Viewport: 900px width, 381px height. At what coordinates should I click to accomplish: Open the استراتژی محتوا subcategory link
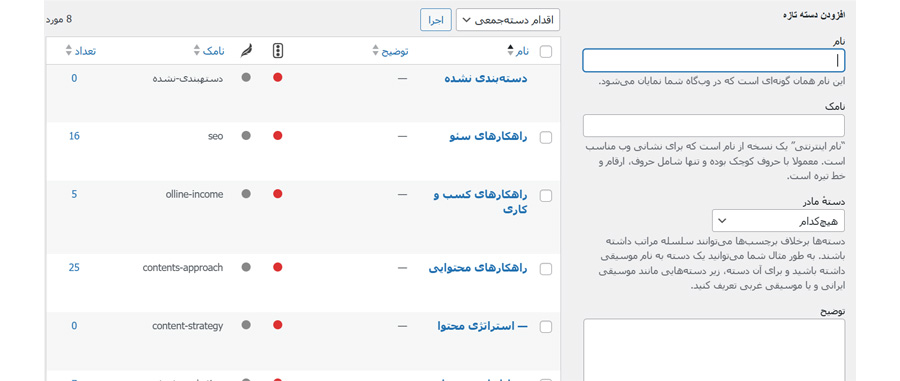(x=483, y=326)
